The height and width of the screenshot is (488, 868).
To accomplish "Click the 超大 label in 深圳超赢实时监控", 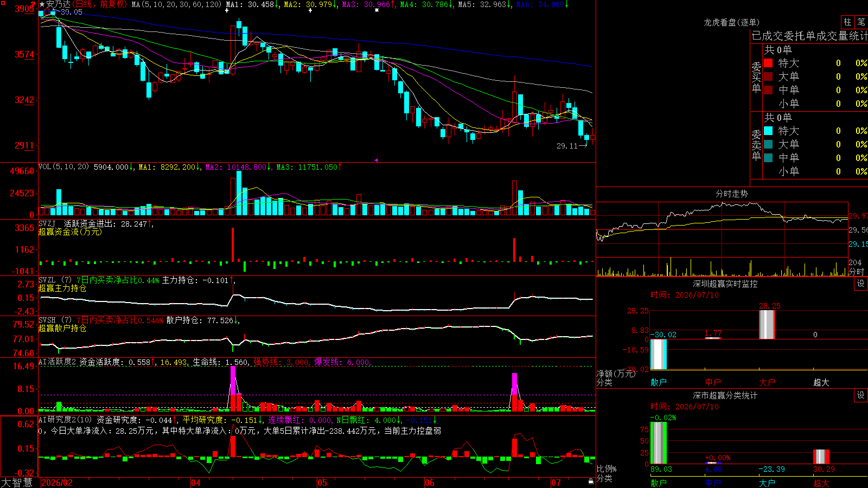I will (821, 382).
